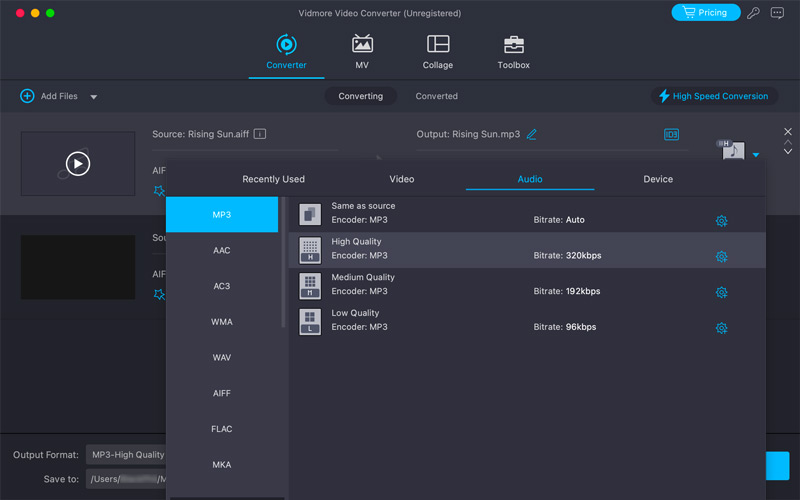800x500 pixels.
Task: Click the 320kbps bitrate value
Action: pos(583,256)
